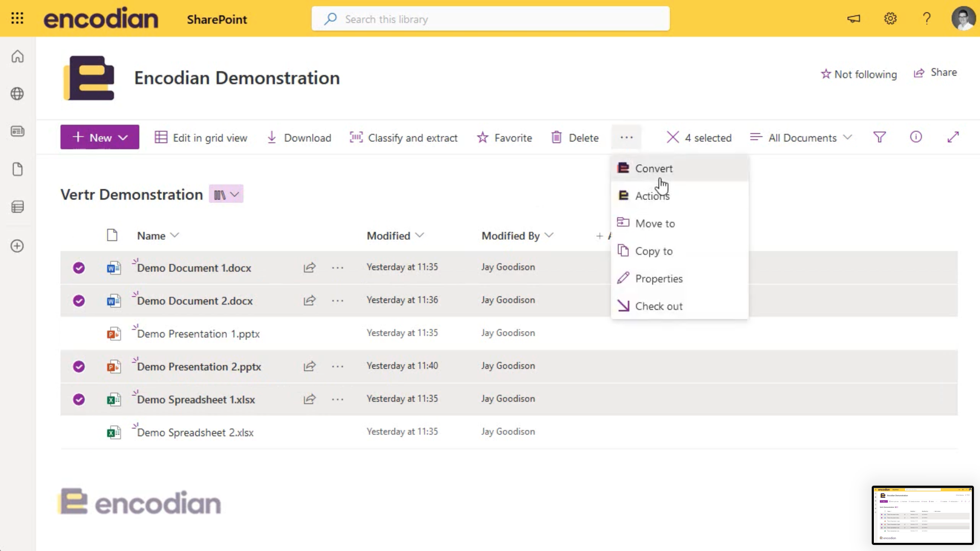Toggle the toolbar overflow ellipsis menu

click(x=627, y=138)
